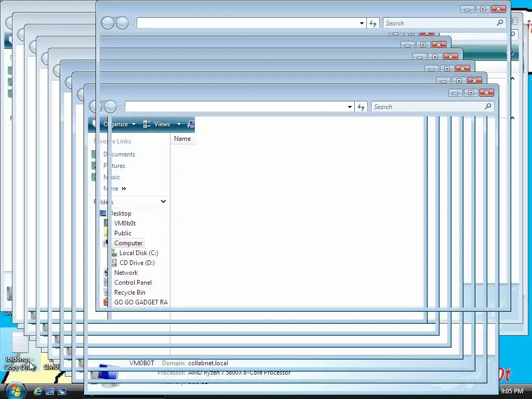Select Public folder in the tree

[123, 233]
